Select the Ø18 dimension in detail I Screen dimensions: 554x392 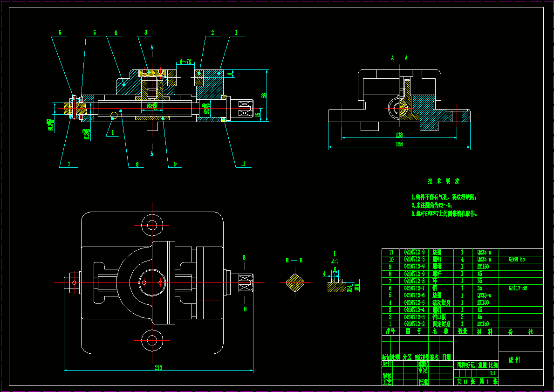357,287
